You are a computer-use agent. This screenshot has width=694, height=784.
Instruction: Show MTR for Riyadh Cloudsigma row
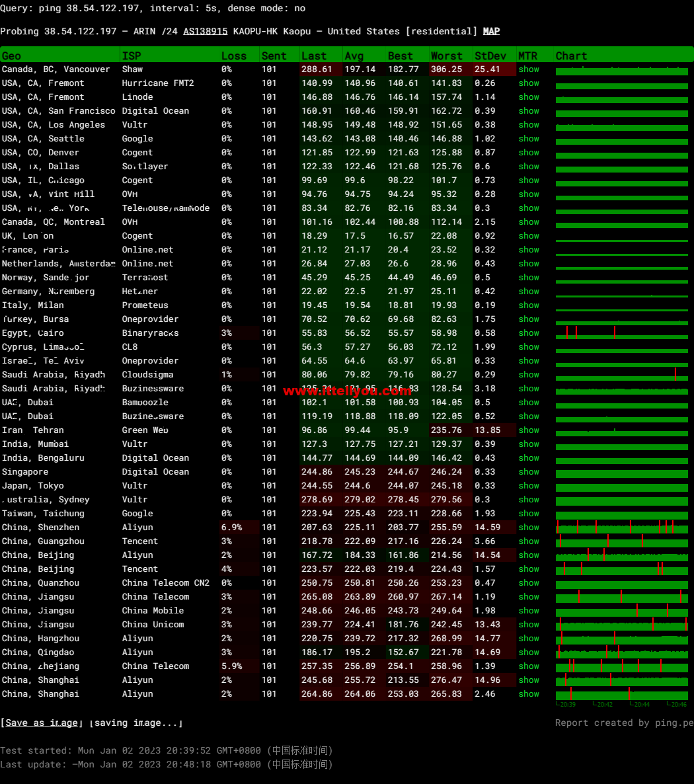(x=529, y=375)
